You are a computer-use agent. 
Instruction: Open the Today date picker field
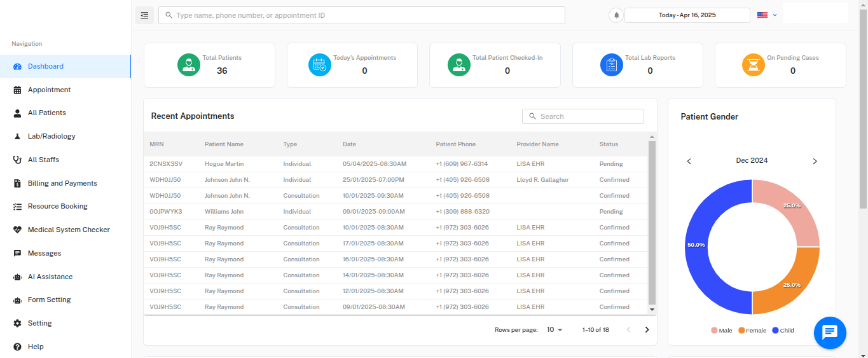click(687, 15)
